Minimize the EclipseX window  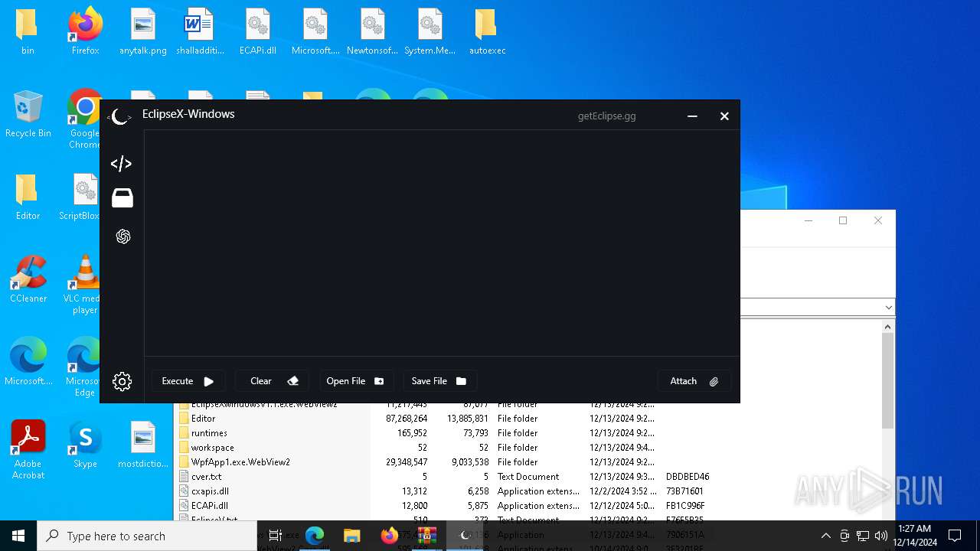click(x=692, y=116)
